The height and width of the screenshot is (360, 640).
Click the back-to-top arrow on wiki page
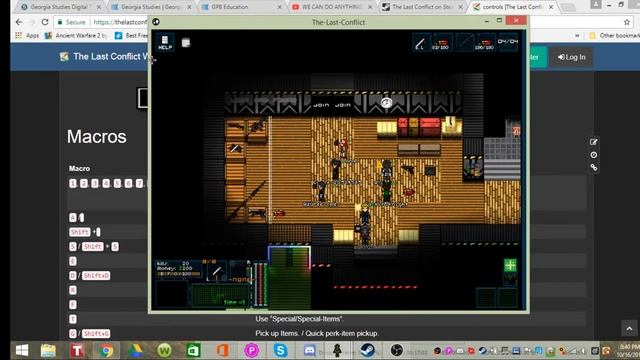[x=629, y=328]
